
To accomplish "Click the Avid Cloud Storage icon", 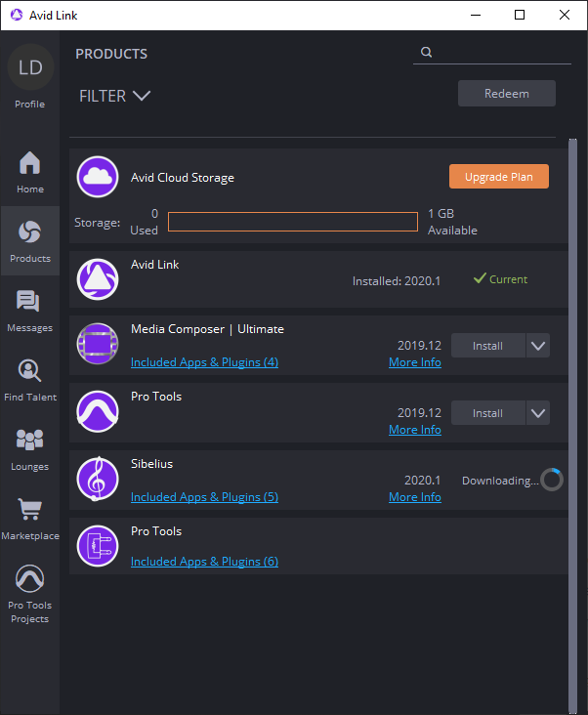I will (x=98, y=177).
